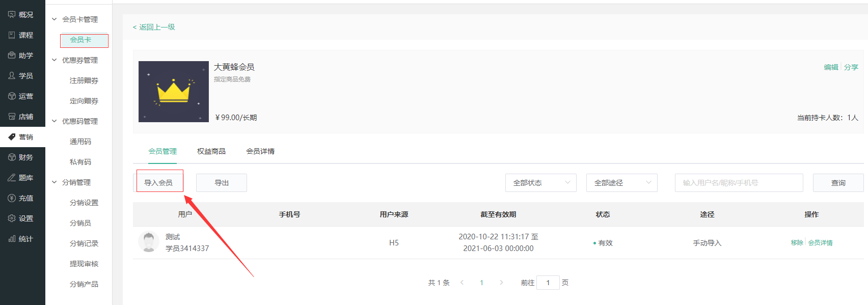The width and height of the screenshot is (868, 305).
Task: Click the 手机号 column header
Action: pos(289,214)
